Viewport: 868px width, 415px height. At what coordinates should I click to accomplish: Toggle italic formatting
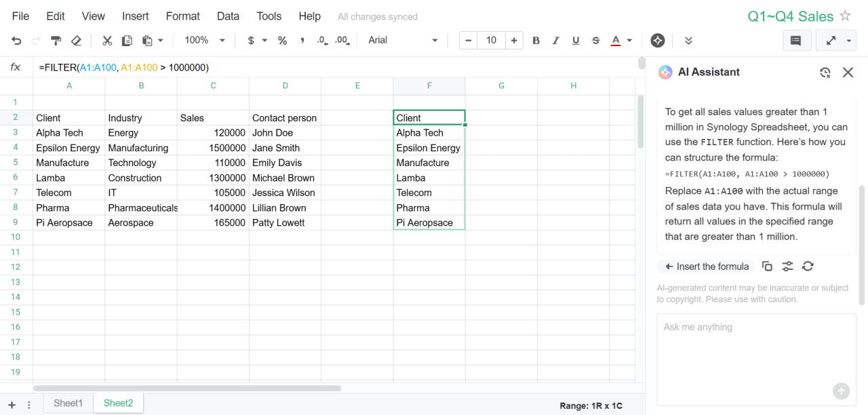click(556, 41)
